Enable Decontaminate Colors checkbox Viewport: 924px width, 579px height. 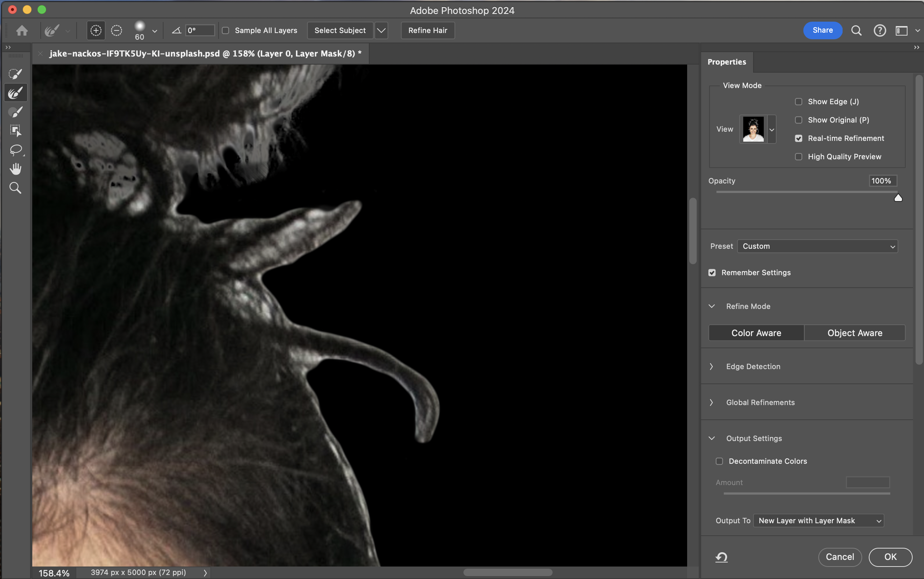click(719, 461)
